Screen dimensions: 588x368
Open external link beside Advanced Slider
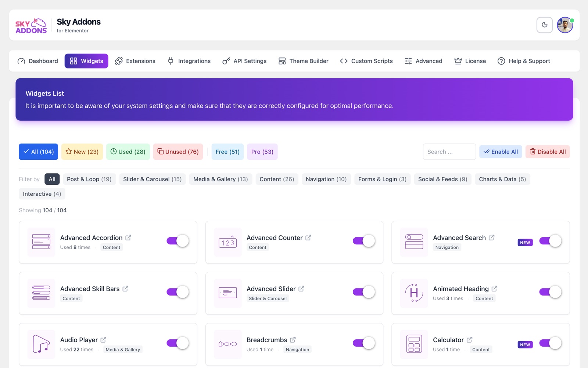pyautogui.click(x=301, y=289)
